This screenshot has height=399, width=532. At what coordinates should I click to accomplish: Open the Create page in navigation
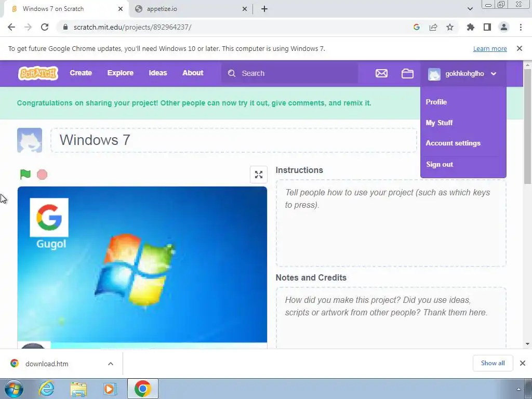(81, 73)
